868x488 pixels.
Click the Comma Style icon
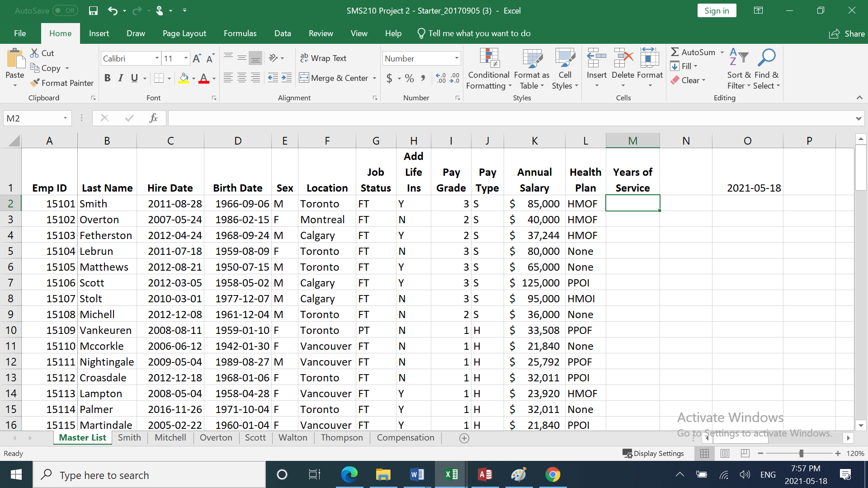[423, 78]
